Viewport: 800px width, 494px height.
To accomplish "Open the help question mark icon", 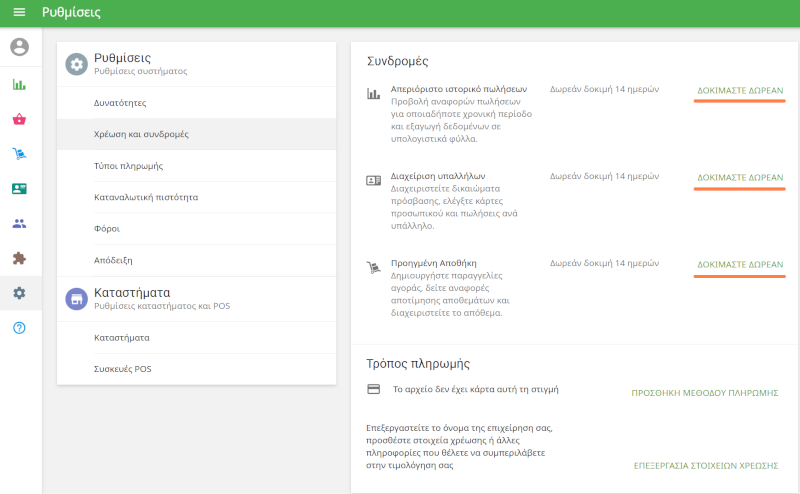I will 20,328.
